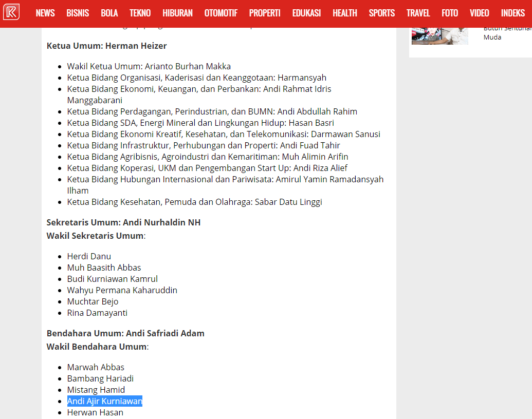Go to the BOLA section
Screen dimensions: 532x419
tap(109, 13)
